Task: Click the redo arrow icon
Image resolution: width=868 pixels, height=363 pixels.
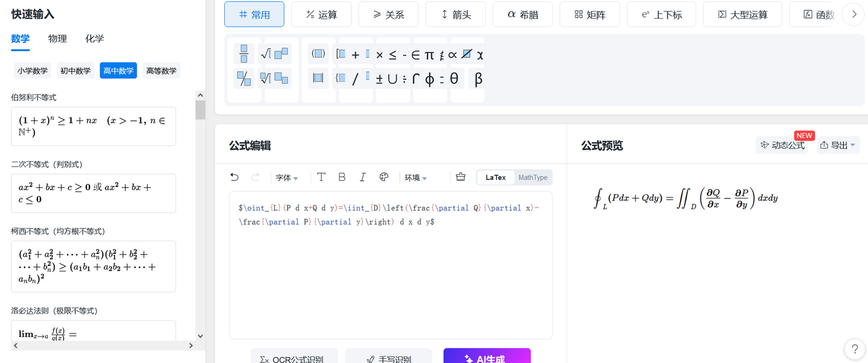Action: [x=255, y=177]
